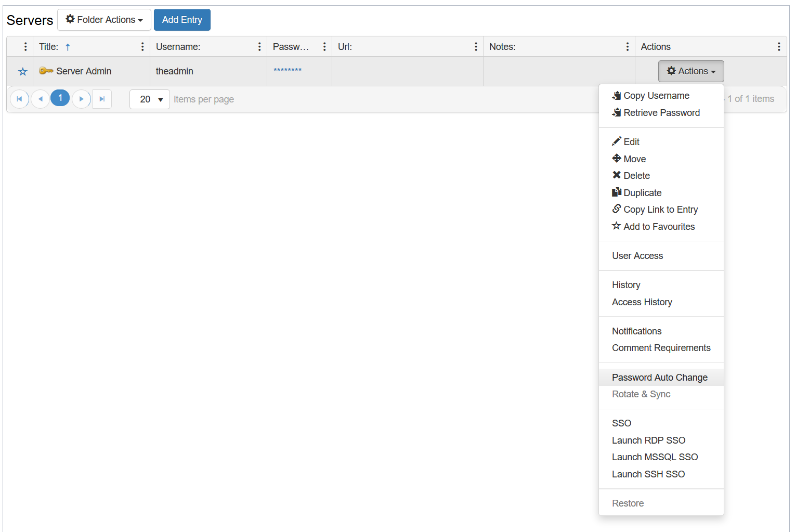Select SSO in the Actions menu

point(661,423)
